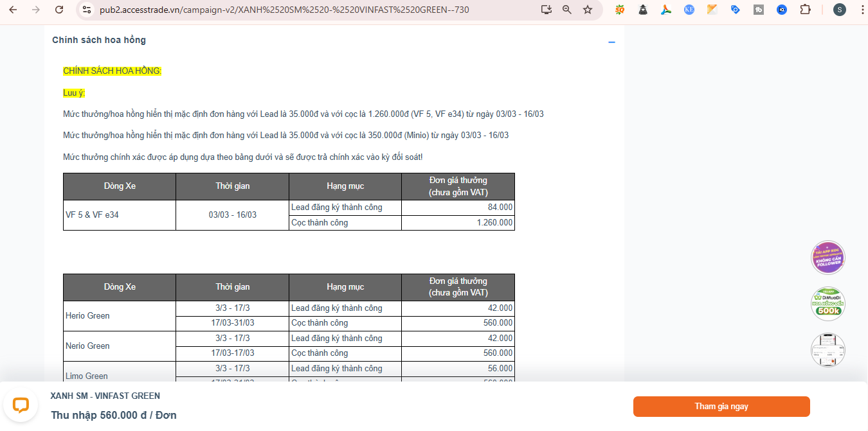
Task: Open the zoom magnifier icon
Action: click(x=567, y=10)
